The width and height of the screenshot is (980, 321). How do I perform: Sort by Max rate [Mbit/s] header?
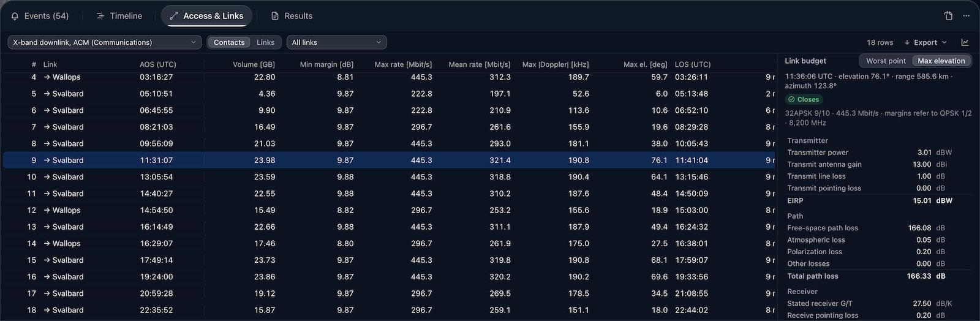click(x=403, y=64)
